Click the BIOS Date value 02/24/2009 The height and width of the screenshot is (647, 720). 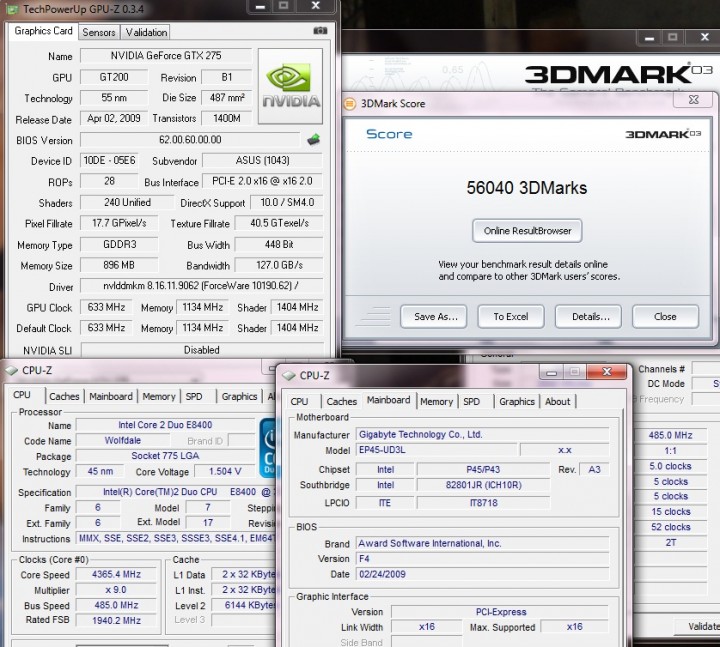[483, 574]
